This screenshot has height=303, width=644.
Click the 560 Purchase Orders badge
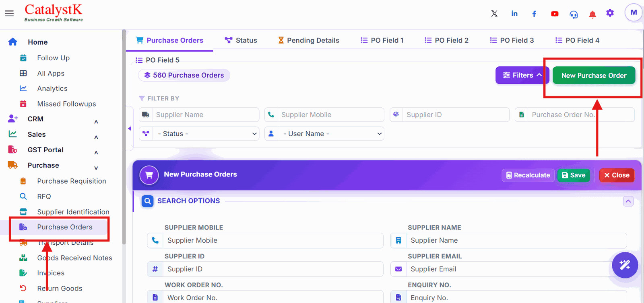point(184,75)
